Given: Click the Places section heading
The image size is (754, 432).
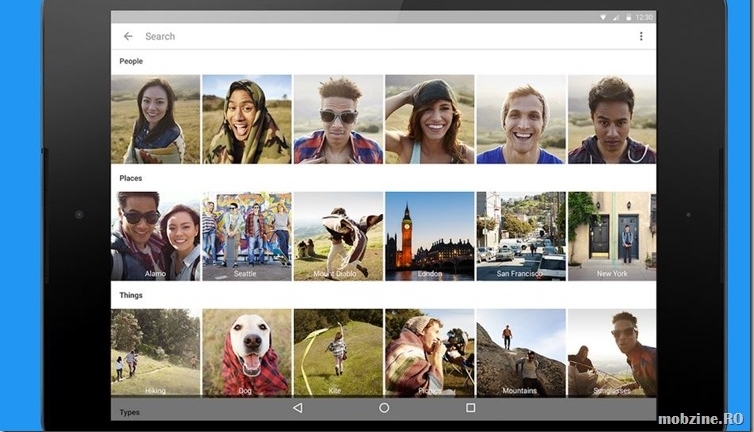Looking at the screenshot, I should pos(130,178).
